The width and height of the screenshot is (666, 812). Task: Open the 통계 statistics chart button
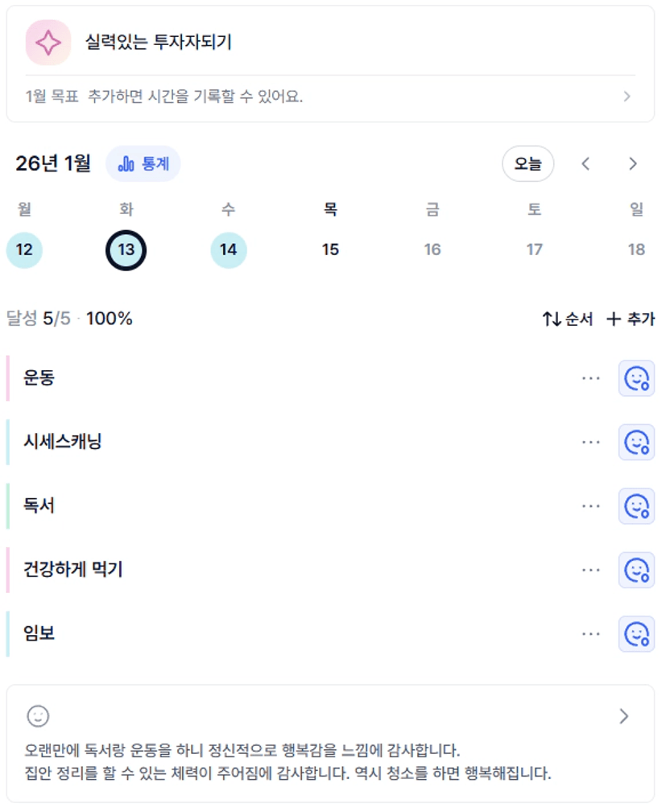coord(143,164)
